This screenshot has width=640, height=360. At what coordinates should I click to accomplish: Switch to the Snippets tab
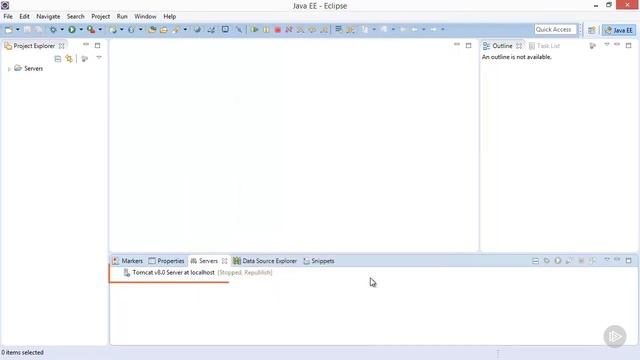(319, 261)
